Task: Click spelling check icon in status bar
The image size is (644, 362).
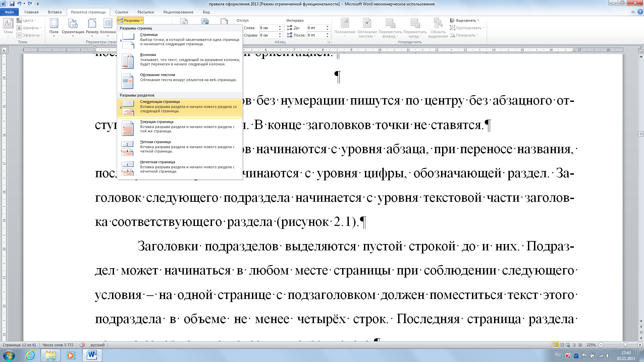Action: click(x=82, y=345)
